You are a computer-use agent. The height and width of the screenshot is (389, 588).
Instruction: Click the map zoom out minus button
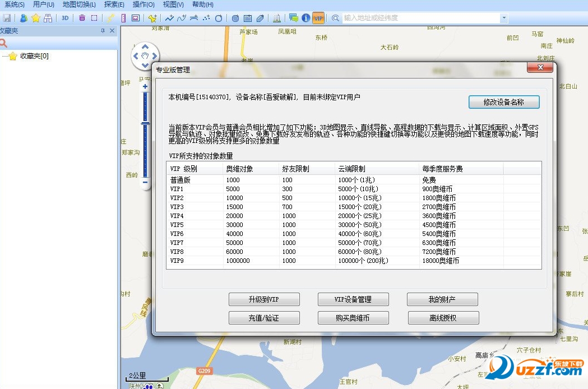[145, 183]
